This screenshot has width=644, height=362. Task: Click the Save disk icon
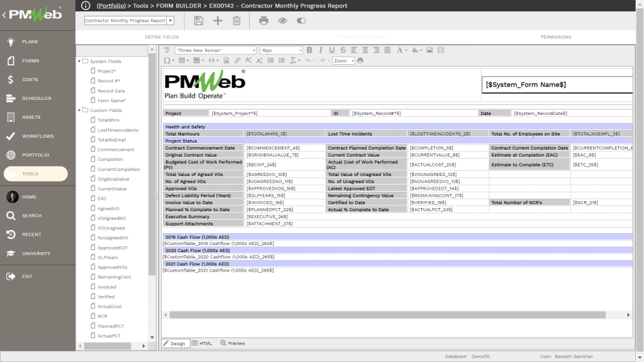[198, 21]
